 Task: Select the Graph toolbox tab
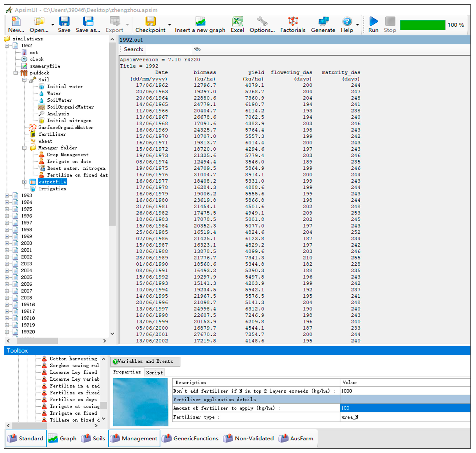[x=63, y=438]
